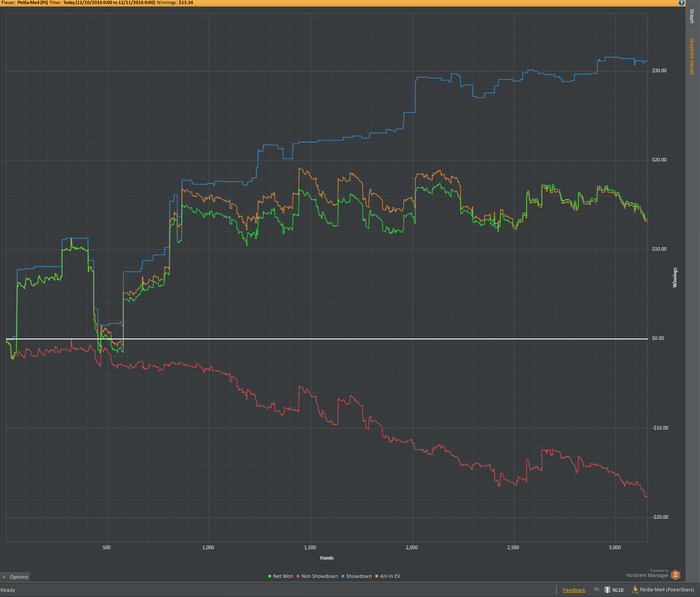
Task: Expand the Options panel
Action: (x=15, y=577)
